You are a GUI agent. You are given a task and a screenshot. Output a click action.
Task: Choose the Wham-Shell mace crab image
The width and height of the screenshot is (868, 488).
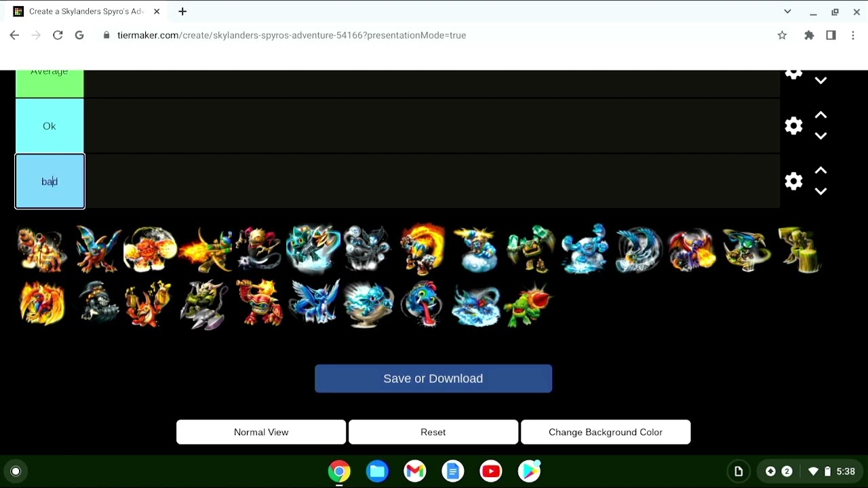pos(259,304)
